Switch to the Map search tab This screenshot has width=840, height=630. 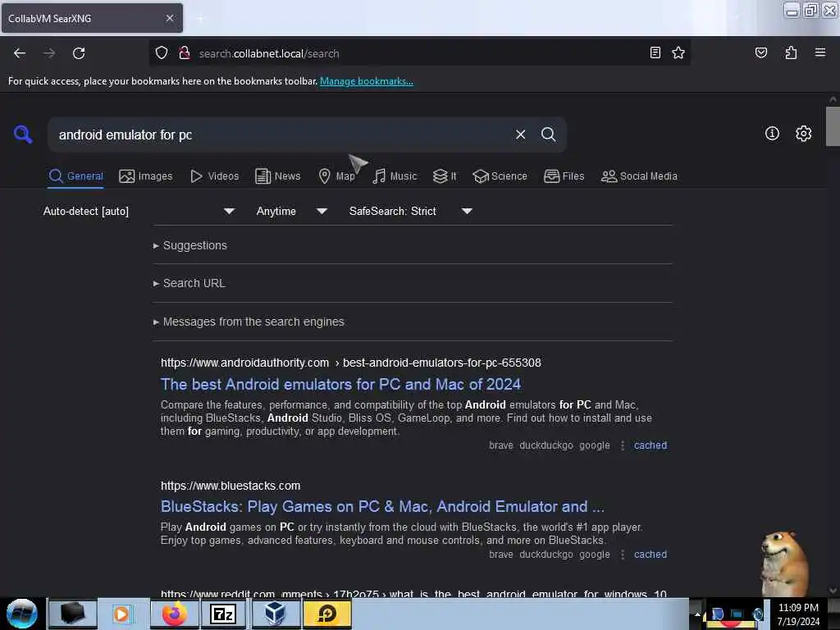pos(337,176)
